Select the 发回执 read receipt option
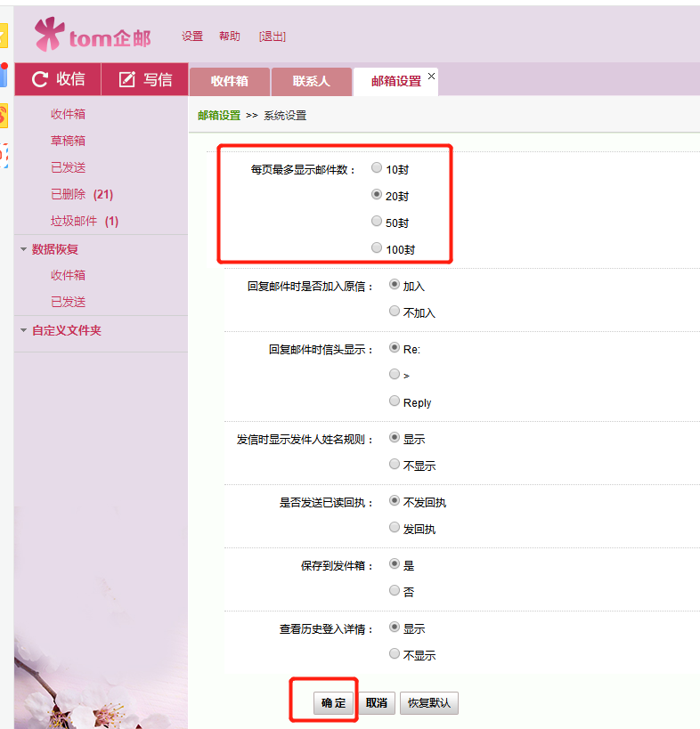The image size is (700, 729). point(395,527)
